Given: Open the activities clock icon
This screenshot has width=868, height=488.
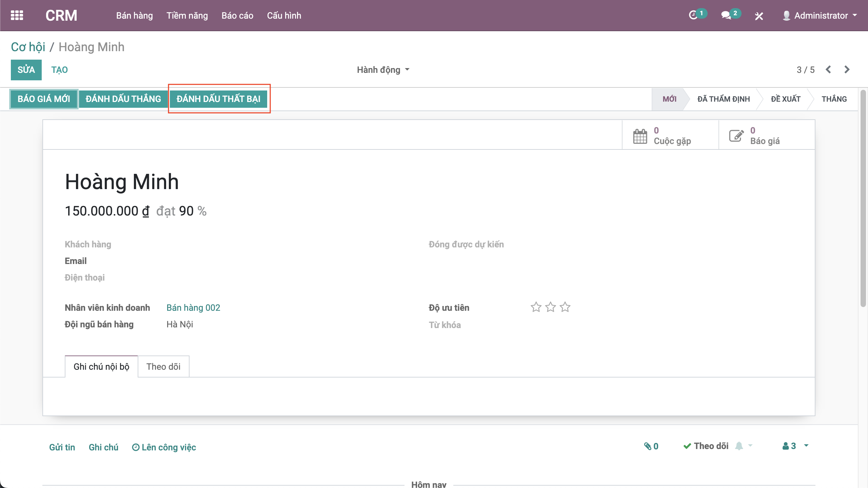Looking at the screenshot, I should (693, 15).
